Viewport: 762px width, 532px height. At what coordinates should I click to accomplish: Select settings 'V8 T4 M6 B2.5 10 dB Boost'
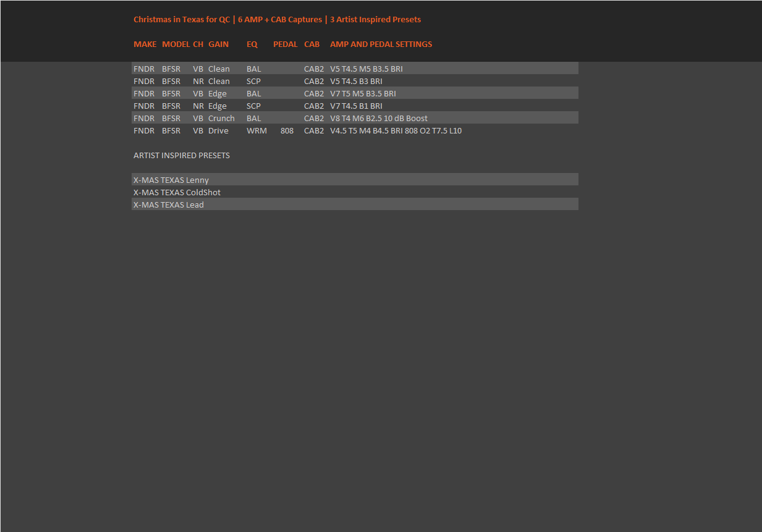379,119
